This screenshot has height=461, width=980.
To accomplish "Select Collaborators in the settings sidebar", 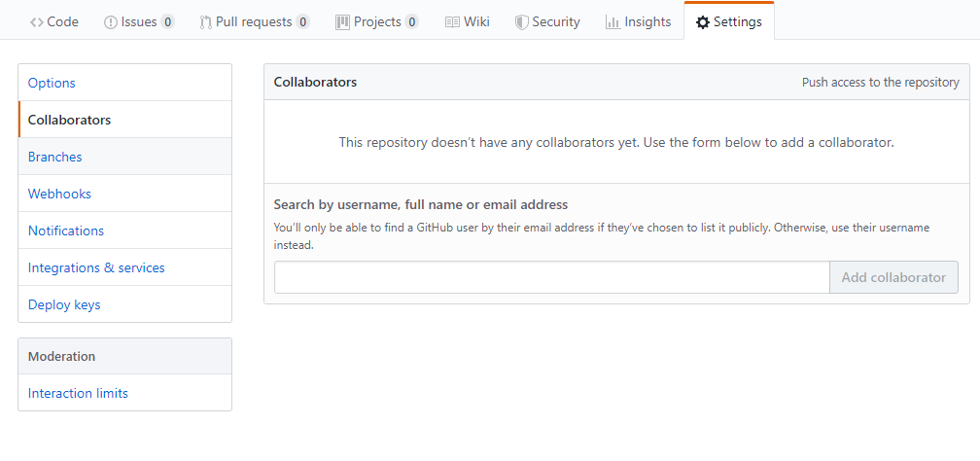I will point(69,120).
